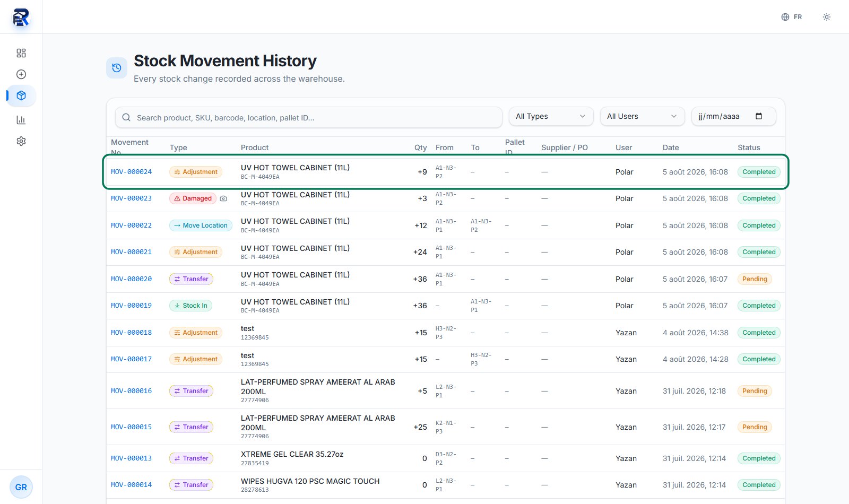Viewport: 849px width, 504px height.
Task: Click Pending status of MOV-000015
Action: [755, 427]
